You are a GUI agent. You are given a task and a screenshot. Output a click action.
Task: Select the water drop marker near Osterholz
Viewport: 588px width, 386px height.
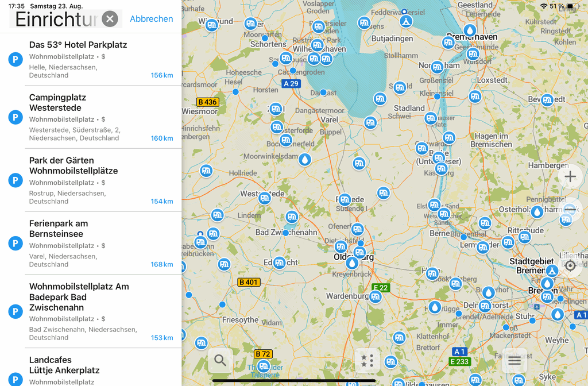coord(537,212)
